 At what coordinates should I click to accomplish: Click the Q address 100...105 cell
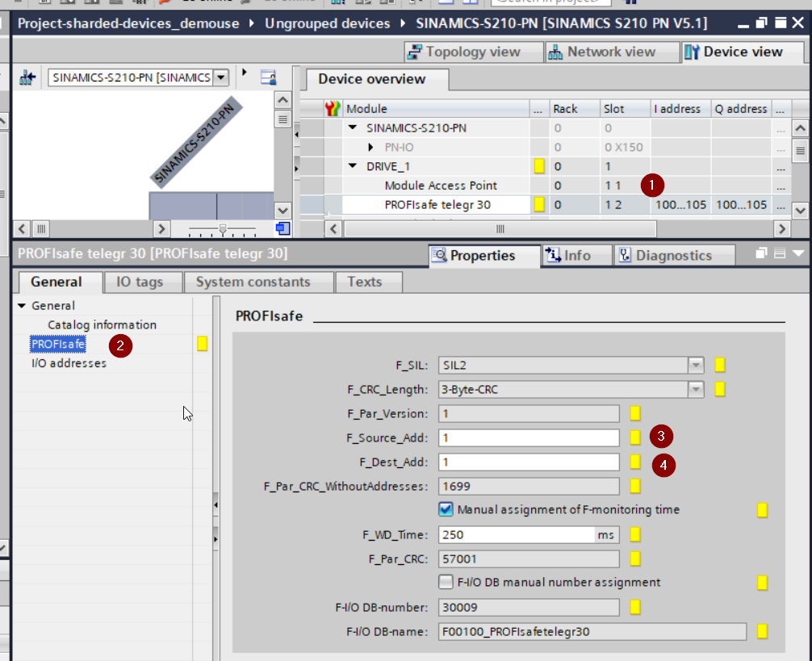pos(741,204)
